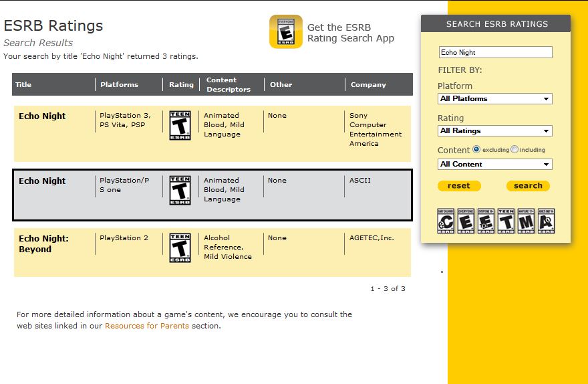Sort by the Title column header
The height and width of the screenshot is (384, 588).
click(23, 84)
